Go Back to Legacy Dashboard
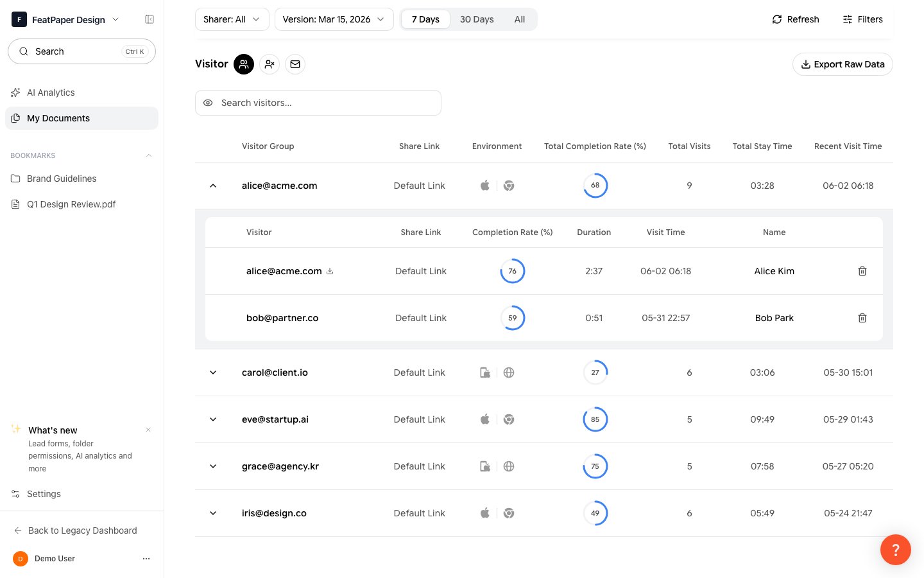This screenshot has height=578, width=924. pos(76,530)
